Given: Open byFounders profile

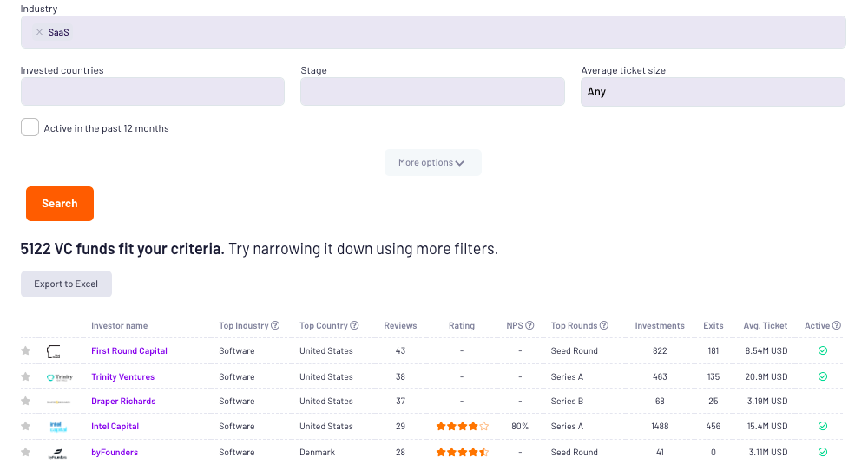Looking at the screenshot, I should coord(115,452).
